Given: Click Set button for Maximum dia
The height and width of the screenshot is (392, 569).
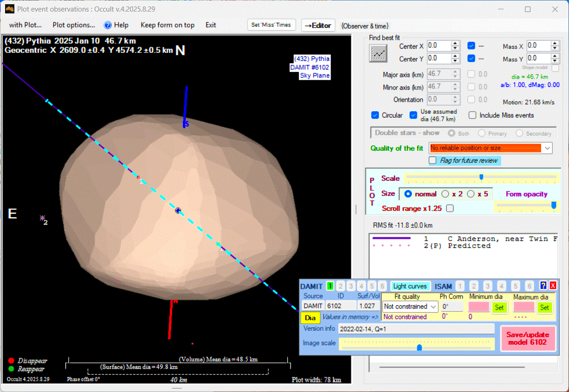Looking at the screenshot, I should coord(544,307).
